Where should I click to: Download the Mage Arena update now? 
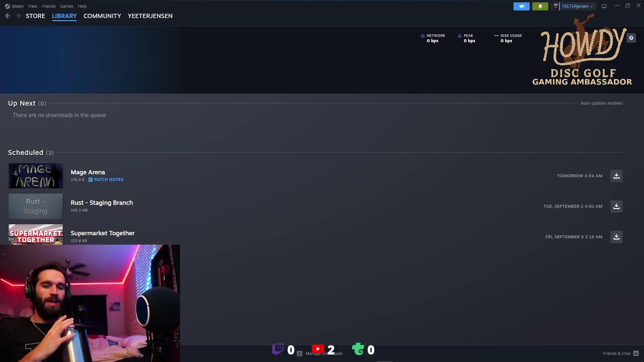616,176
